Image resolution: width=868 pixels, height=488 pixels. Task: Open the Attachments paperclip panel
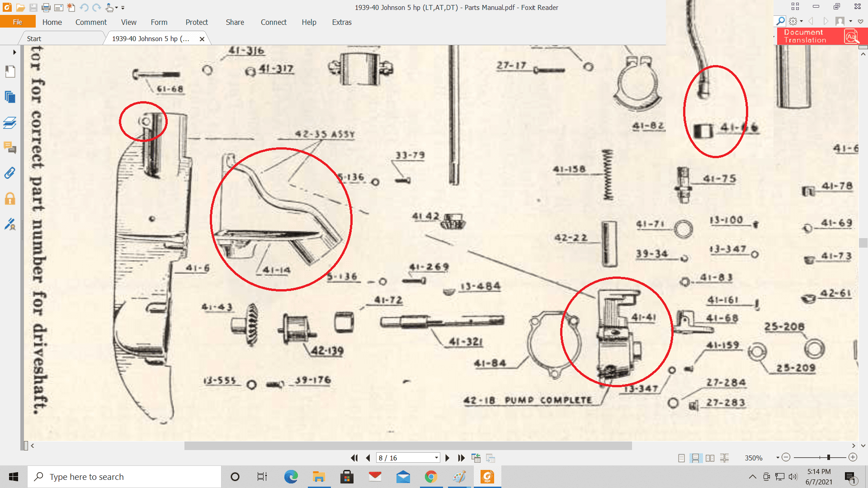coord(10,173)
